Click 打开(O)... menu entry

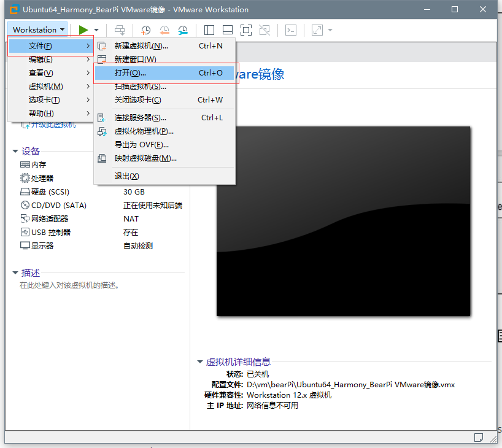(x=165, y=73)
